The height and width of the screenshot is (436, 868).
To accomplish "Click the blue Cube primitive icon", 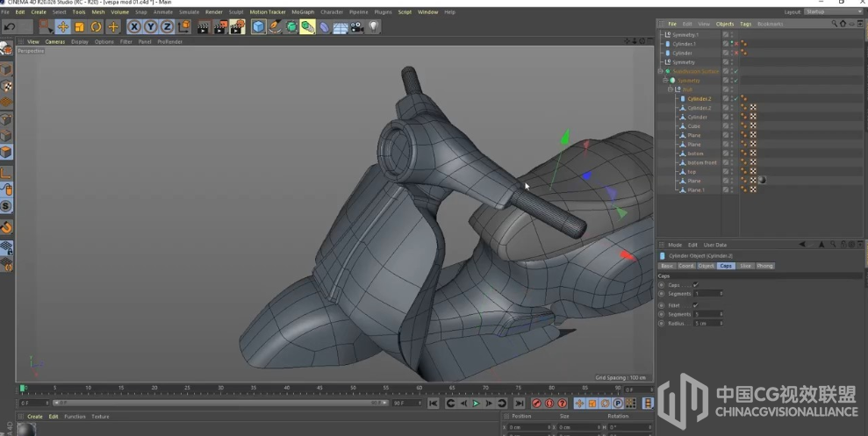I will (x=258, y=26).
